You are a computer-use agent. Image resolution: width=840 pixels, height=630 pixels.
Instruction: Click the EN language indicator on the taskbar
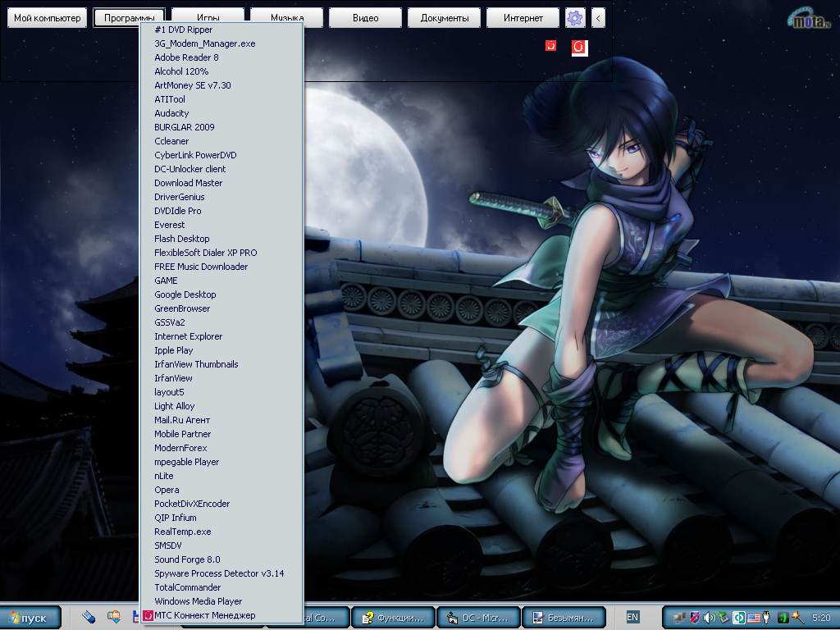coord(632,617)
